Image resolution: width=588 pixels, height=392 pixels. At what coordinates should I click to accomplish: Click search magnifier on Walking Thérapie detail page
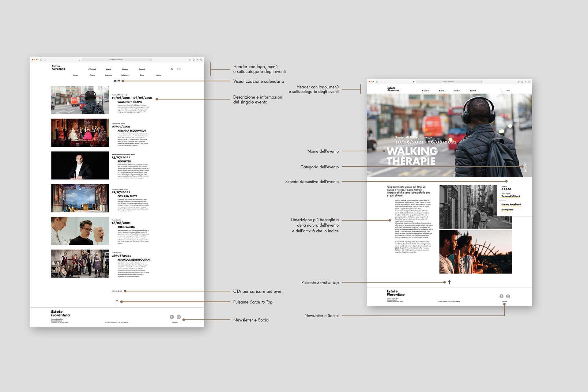pos(502,91)
